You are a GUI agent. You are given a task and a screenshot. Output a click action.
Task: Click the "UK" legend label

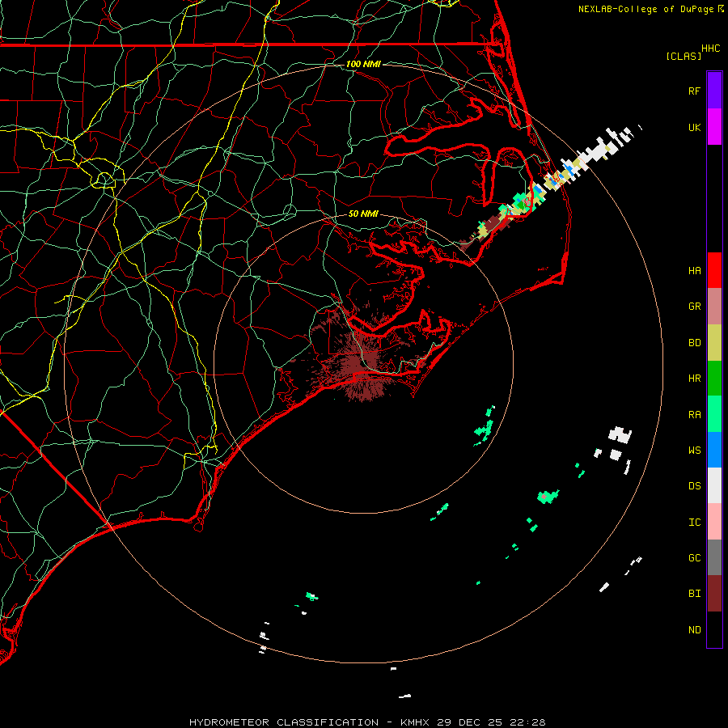(694, 127)
